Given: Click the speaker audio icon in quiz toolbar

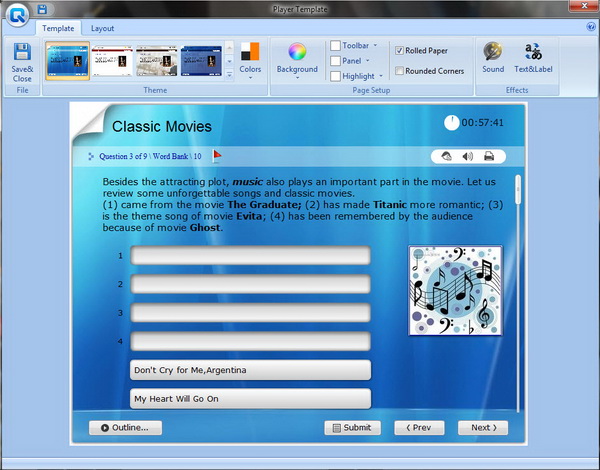Looking at the screenshot, I should [x=467, y=156].
